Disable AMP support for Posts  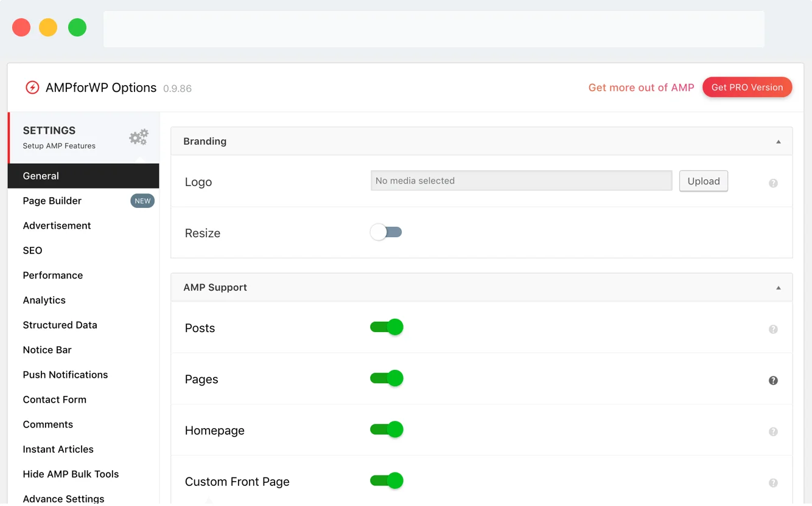tap(387, 327)
